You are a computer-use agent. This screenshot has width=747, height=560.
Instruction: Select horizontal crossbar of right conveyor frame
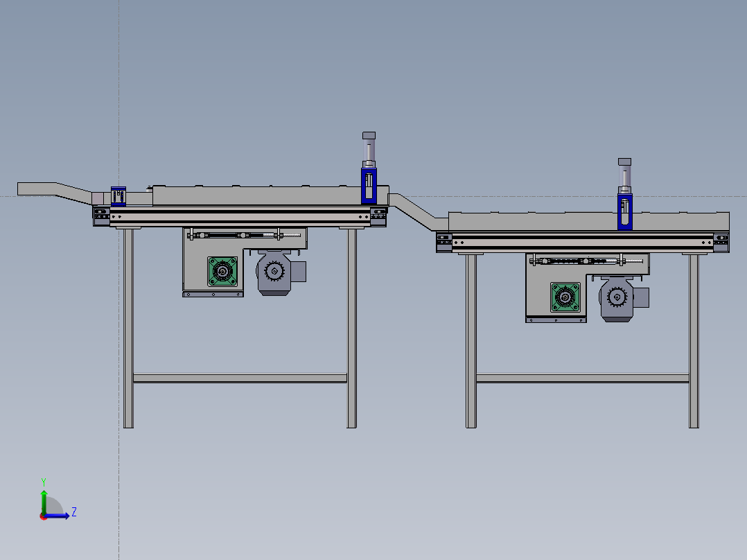click(x=583, y=378)
